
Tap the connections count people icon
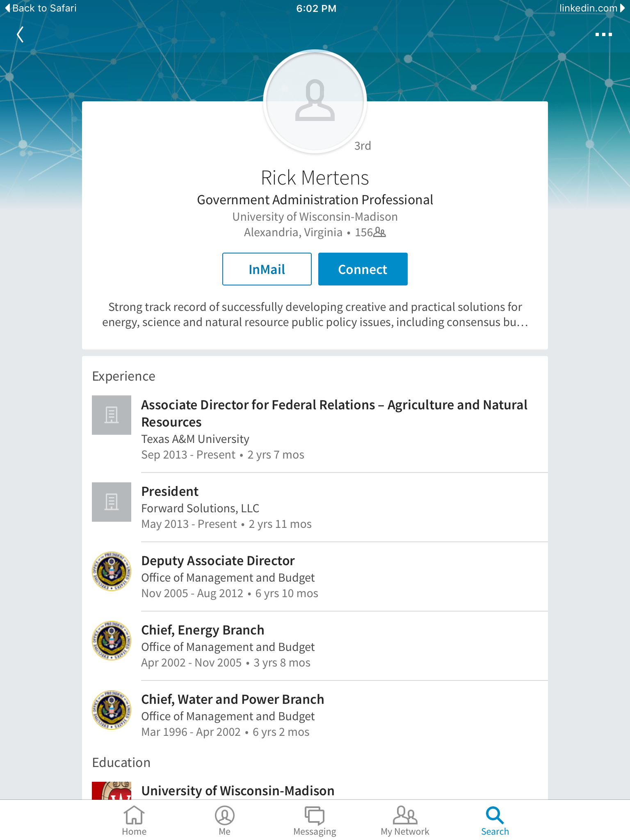click(380, 233)
